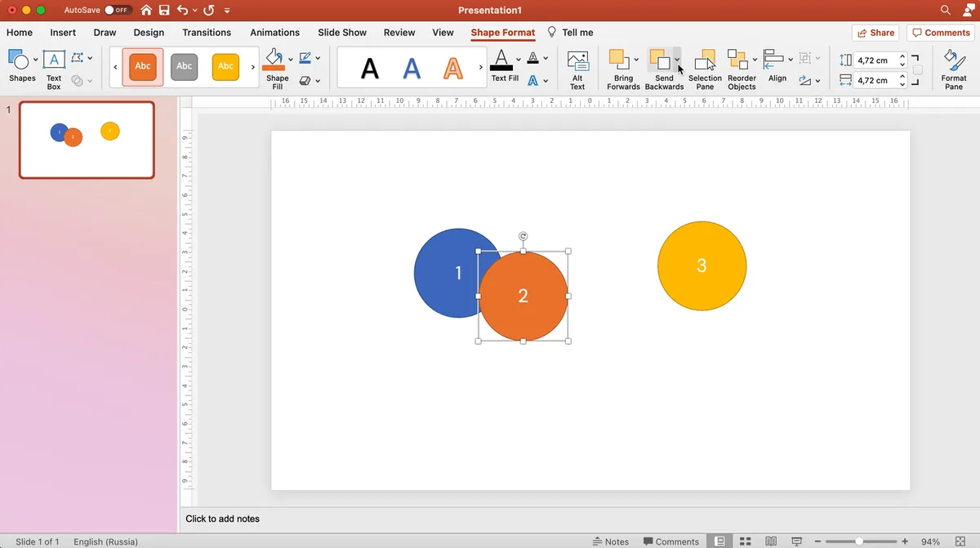The width and height of the screenshot is (980, 548).
Task: Toggle the Notes pane
Action: click(610, 541)
